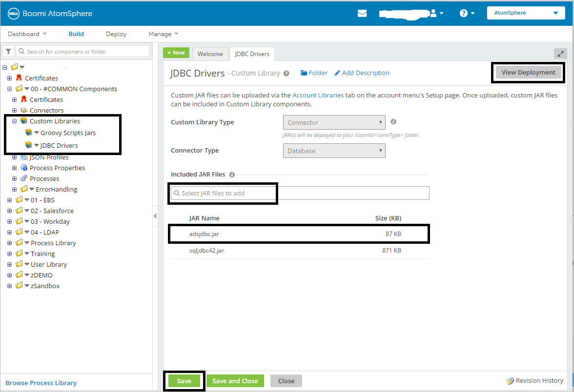Click the Select JAR files input field
The height and width of the screenshot is (392, 574).
tap(223, 193)
